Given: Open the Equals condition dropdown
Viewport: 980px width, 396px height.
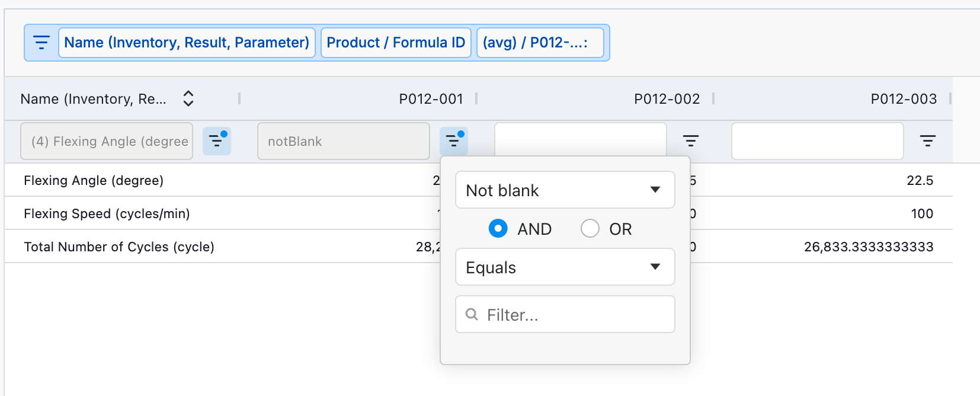Looking at the screenshot, I should (565, 267).
